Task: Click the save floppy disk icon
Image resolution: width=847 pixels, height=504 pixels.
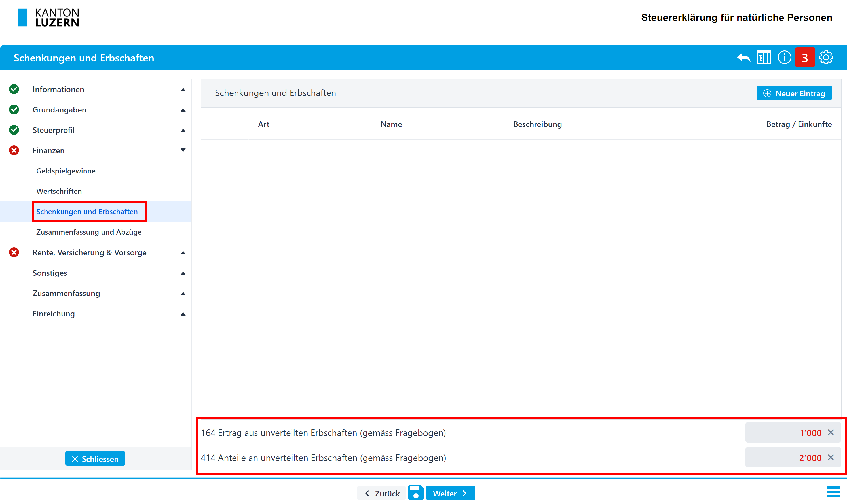Action: tap(415, 493)
